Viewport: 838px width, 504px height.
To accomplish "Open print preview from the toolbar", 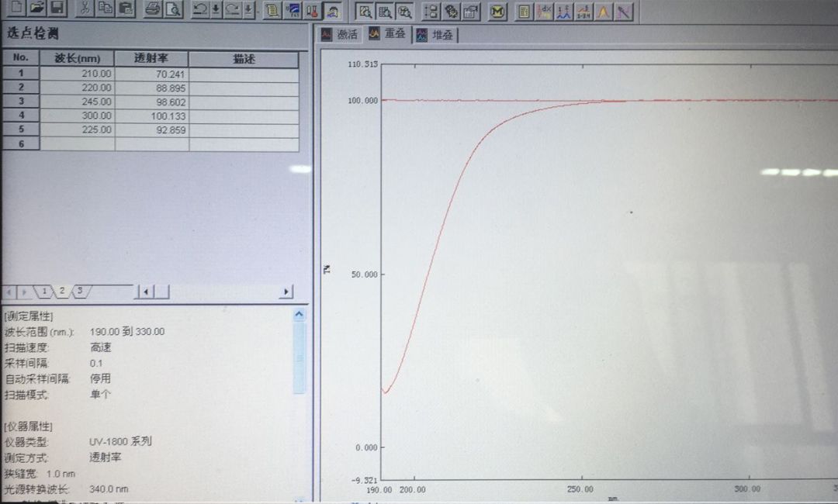I will [x=172, y=10].
